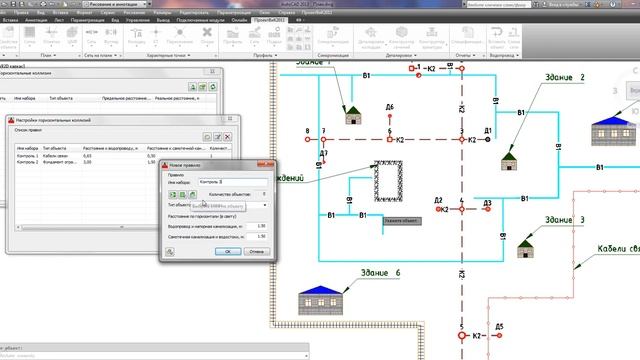640x360 pixels.
Task: Click the settings icon in collisions window toolbar
Action: tap(202, 87)
